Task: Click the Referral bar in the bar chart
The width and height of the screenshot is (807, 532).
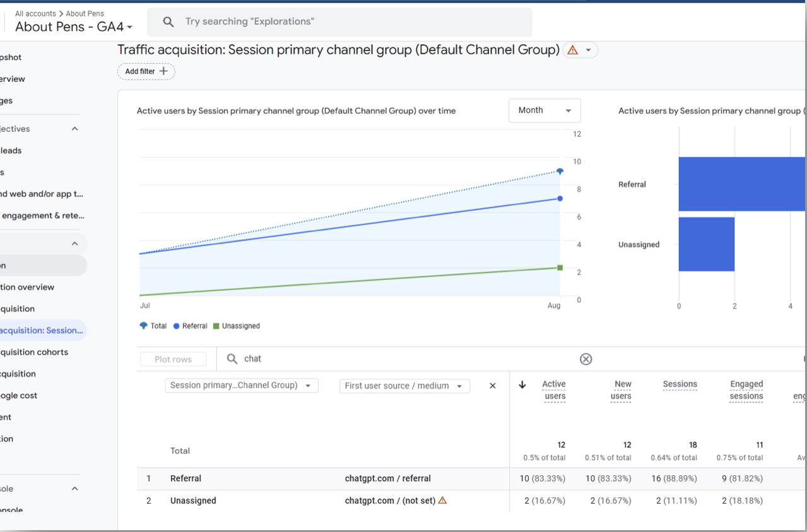Action: pos(743,184)
